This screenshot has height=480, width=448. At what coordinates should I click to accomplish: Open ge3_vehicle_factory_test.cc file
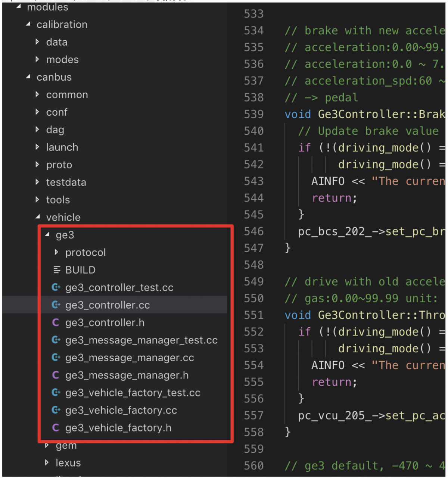(x=133, y=393)
